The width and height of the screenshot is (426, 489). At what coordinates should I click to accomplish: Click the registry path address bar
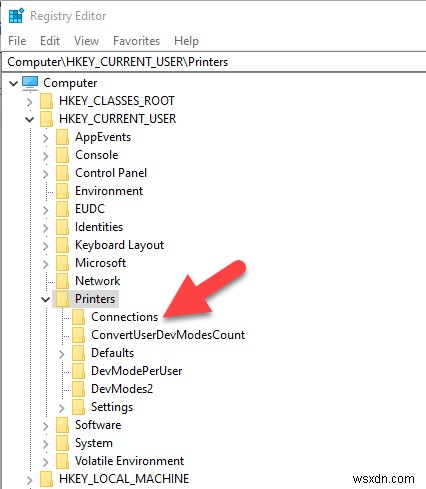[x=213, y=62]
